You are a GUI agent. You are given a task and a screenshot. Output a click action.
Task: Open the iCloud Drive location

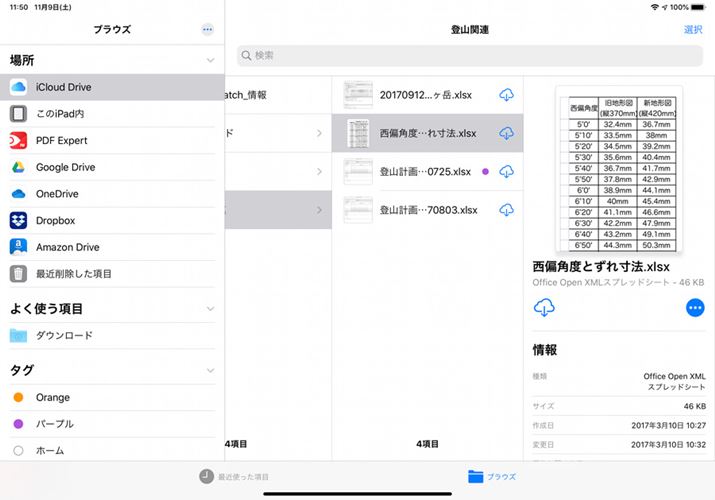[64, 87]
